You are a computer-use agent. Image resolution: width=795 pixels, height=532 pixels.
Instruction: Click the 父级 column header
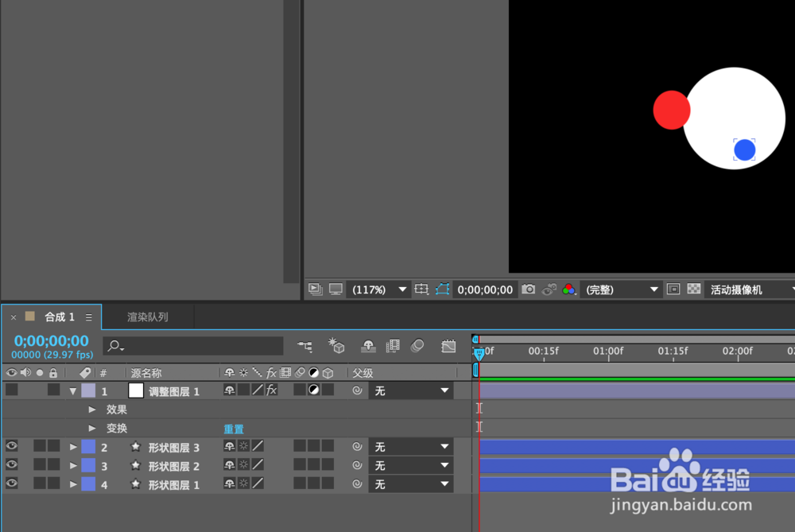[x=363, y=373]
